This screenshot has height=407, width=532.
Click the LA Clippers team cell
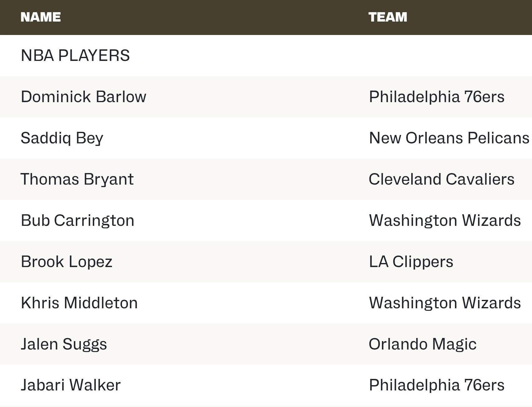coord(411,262)
